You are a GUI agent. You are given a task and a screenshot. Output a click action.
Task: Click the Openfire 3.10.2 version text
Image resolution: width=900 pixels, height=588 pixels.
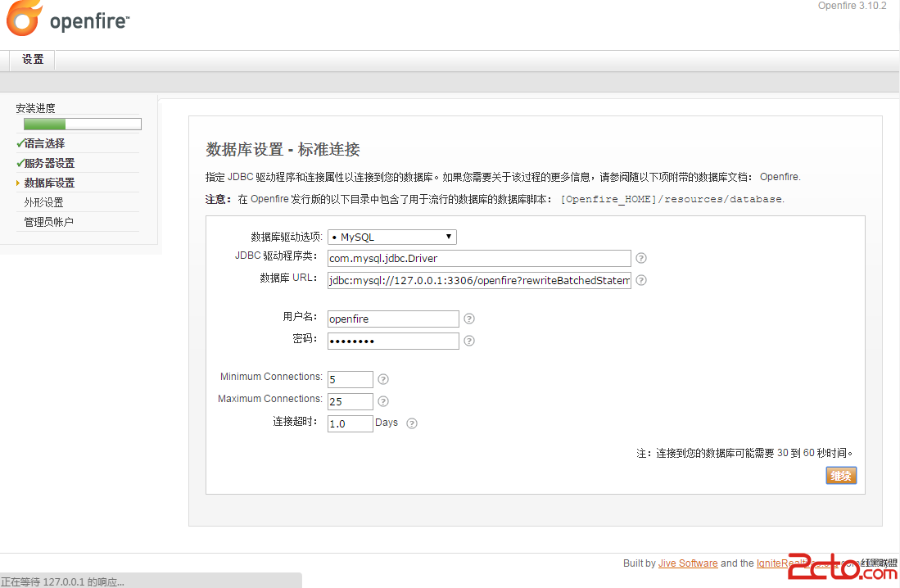click(x=852, y=6)
